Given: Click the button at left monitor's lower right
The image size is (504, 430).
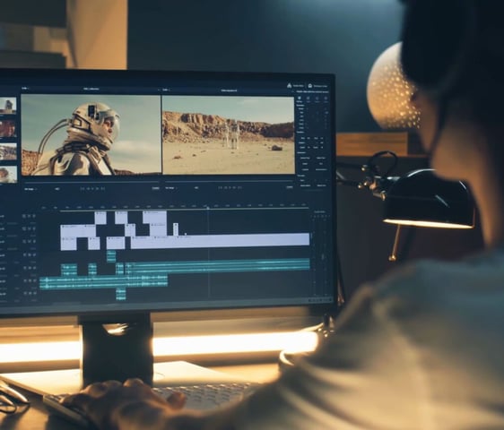Looking at the screenshot, I should 155,188.
